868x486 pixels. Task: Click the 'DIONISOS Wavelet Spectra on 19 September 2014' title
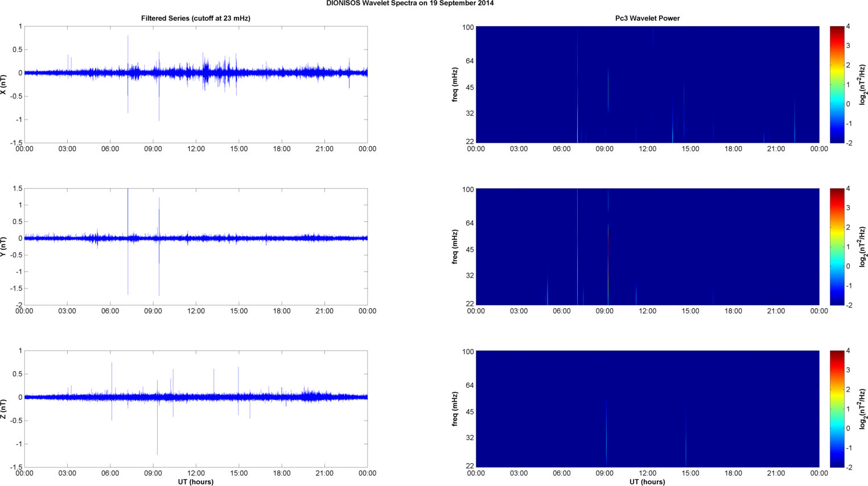coord(410,3)
